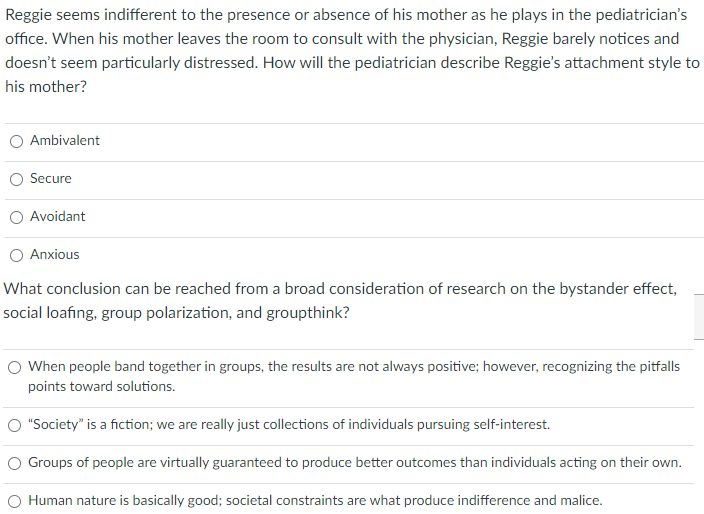Choose radio for 'Society is a fiction' answer
The height and width of the screenshot is (514, 704).
click(x=14, y=425)
